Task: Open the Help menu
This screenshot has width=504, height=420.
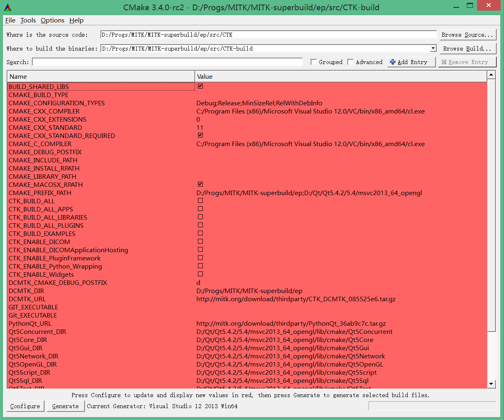Action: coord(76,20)
